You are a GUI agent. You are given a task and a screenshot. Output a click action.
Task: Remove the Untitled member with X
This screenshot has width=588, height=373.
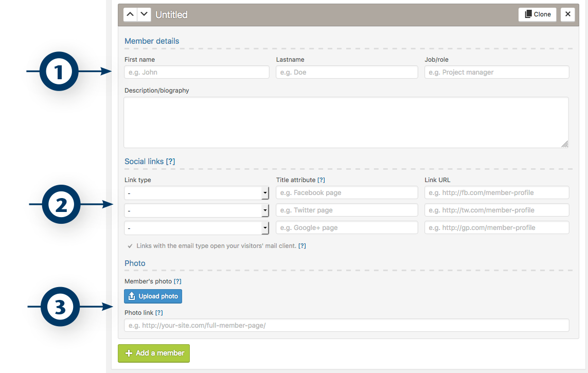[567, 14]
